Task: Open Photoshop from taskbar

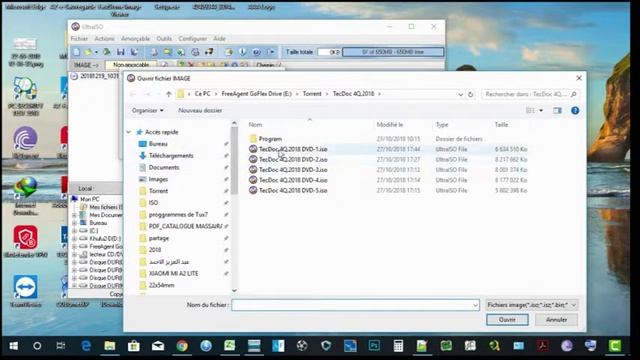Action: point(374,346)
